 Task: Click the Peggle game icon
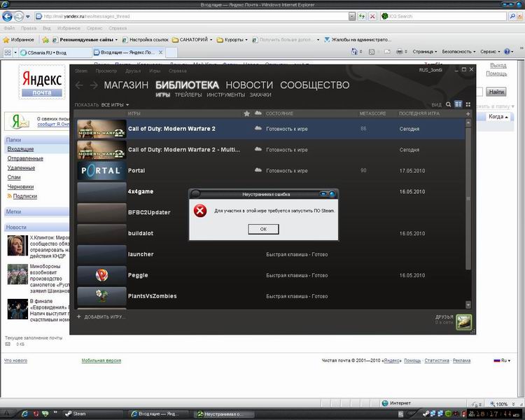coord(101,275)
